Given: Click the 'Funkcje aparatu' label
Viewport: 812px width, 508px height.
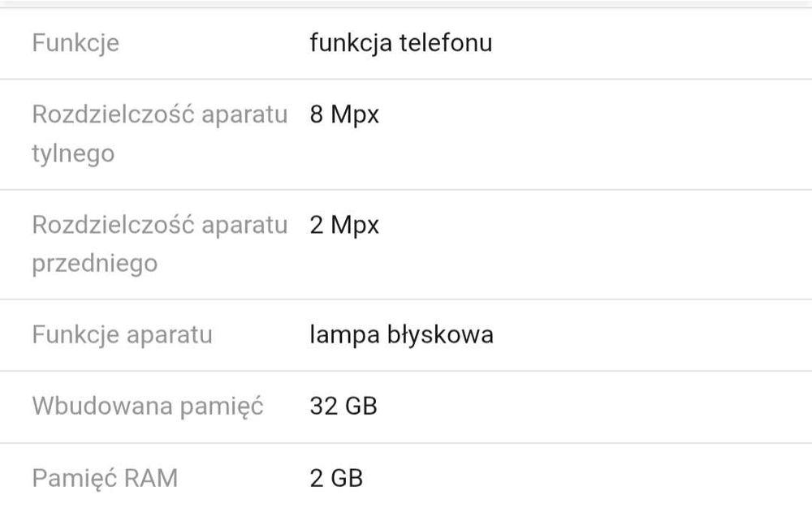Looking at the screenshot, I should [x=122, y=334].
